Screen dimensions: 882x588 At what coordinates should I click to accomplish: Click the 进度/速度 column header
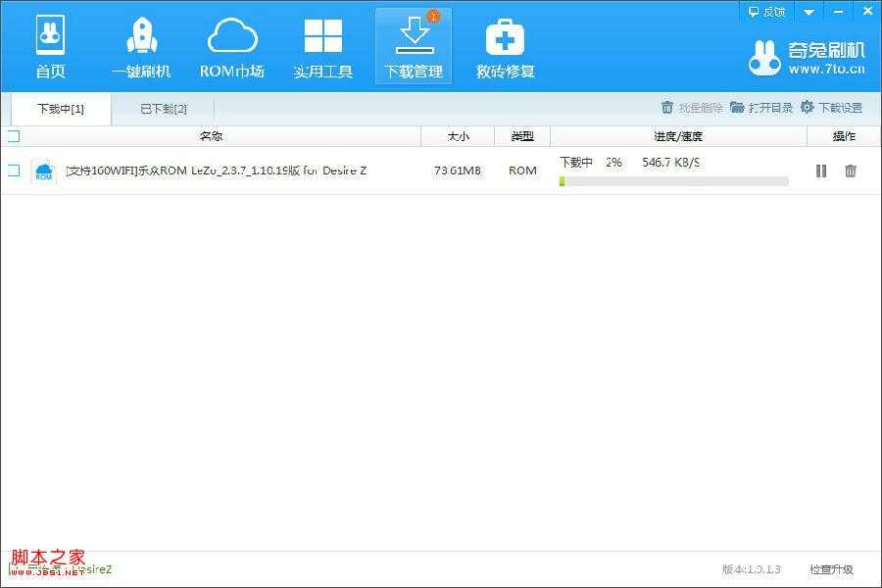(678, 136)
